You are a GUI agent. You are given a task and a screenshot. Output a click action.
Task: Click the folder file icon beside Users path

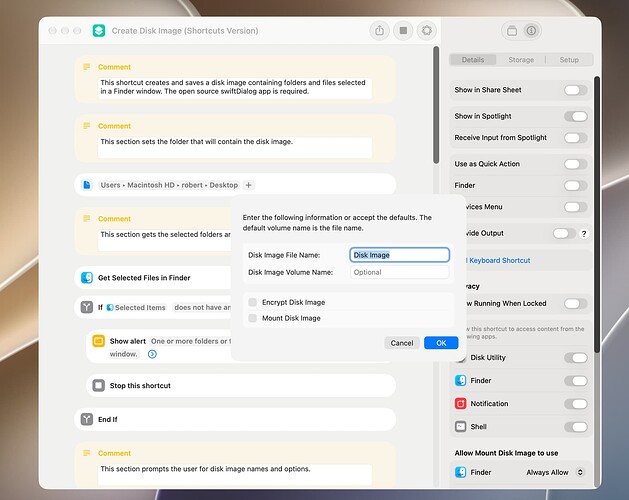tap(87, 185)
